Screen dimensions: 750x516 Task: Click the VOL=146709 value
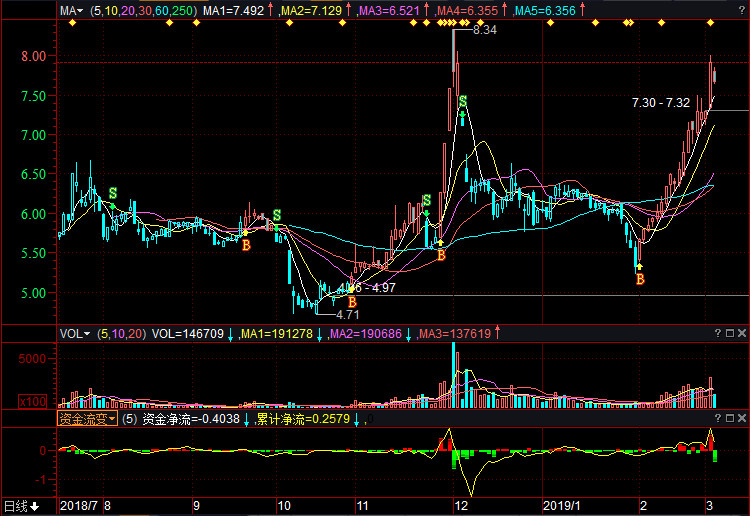[188, 334]
